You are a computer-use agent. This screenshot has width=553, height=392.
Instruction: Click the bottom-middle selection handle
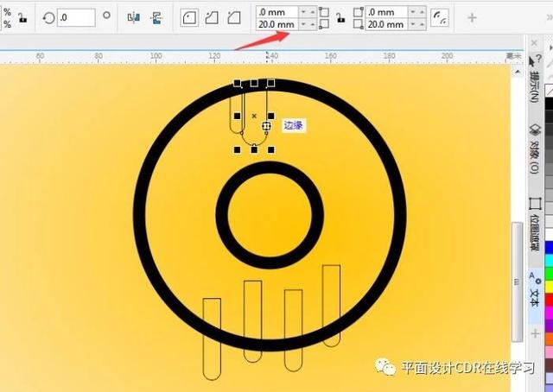254,150
